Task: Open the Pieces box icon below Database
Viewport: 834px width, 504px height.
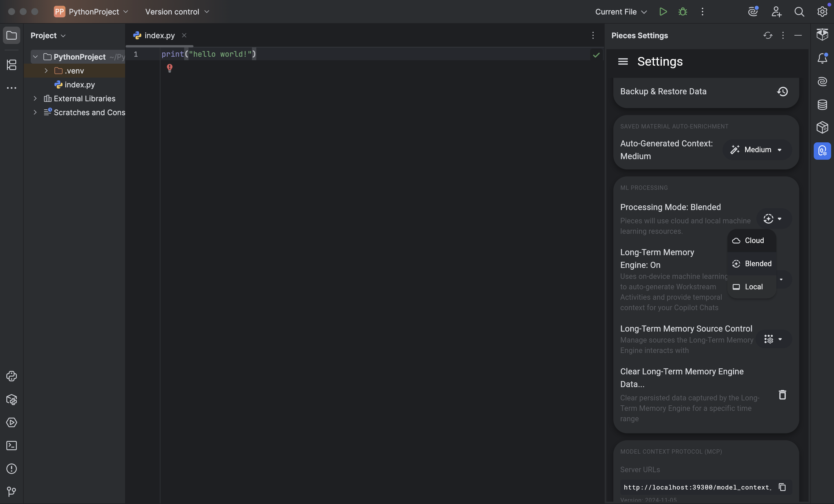Action: click(822, 128)
